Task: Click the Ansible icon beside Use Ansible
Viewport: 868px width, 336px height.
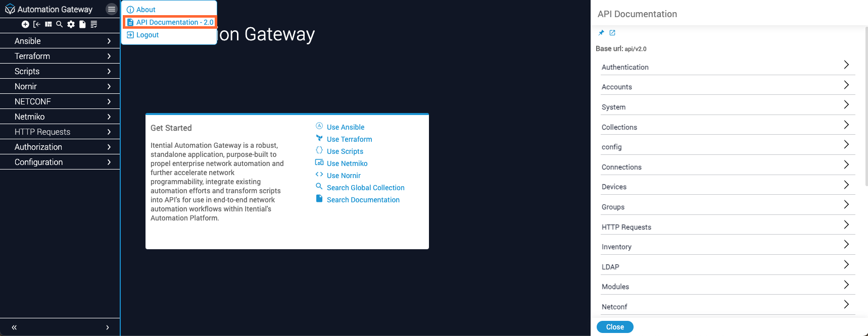Action: click(319, 126)
